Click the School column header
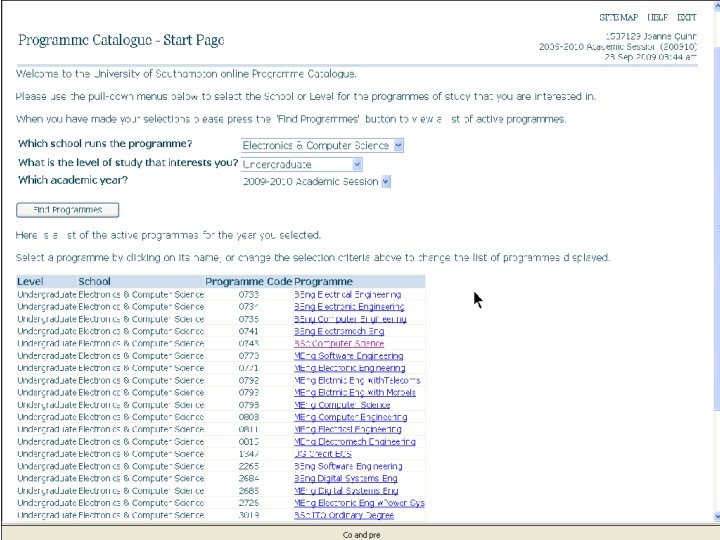 94,281
